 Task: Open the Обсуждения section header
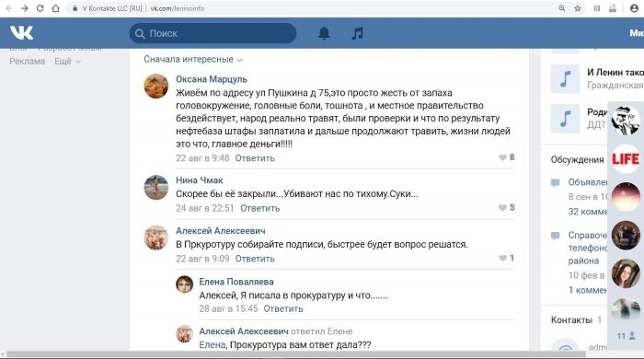577,159
